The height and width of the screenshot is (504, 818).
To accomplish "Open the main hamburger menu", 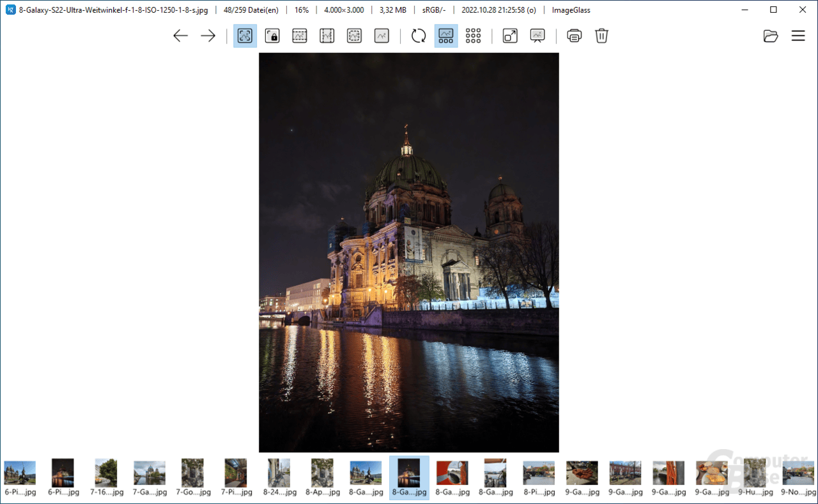I will [798, 36].
